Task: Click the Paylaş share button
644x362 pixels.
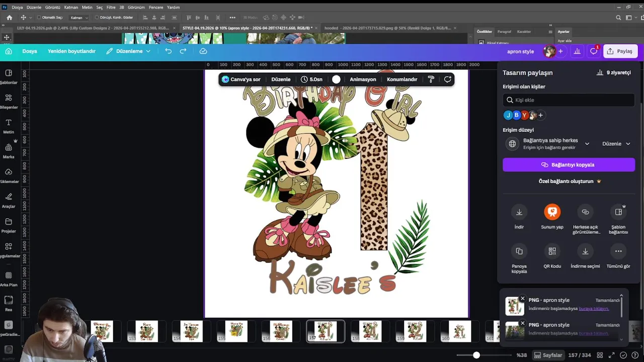Action: (x=620, y=51)
